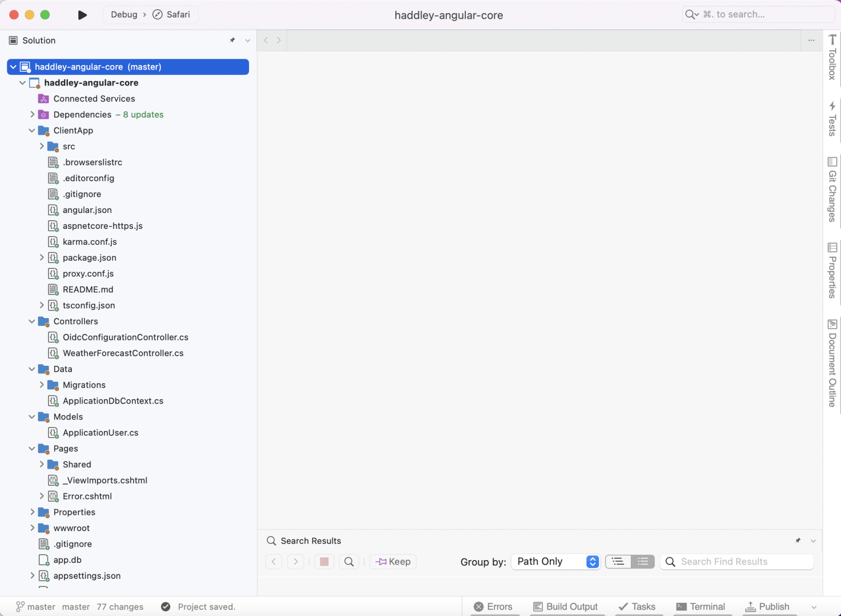Collapse the Search Results panel chevron
The image size is (841, 616).
pyautogui.click(x=813, y=541)
